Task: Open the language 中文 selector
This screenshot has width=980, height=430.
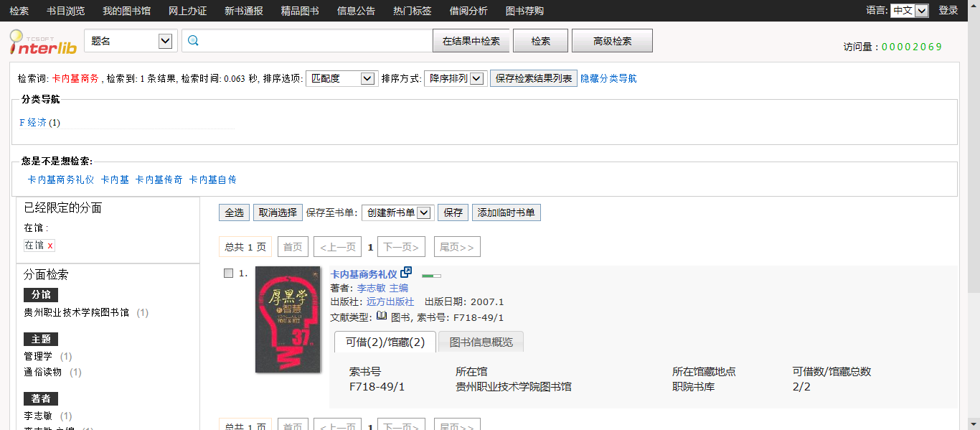Action: point(909,11)
